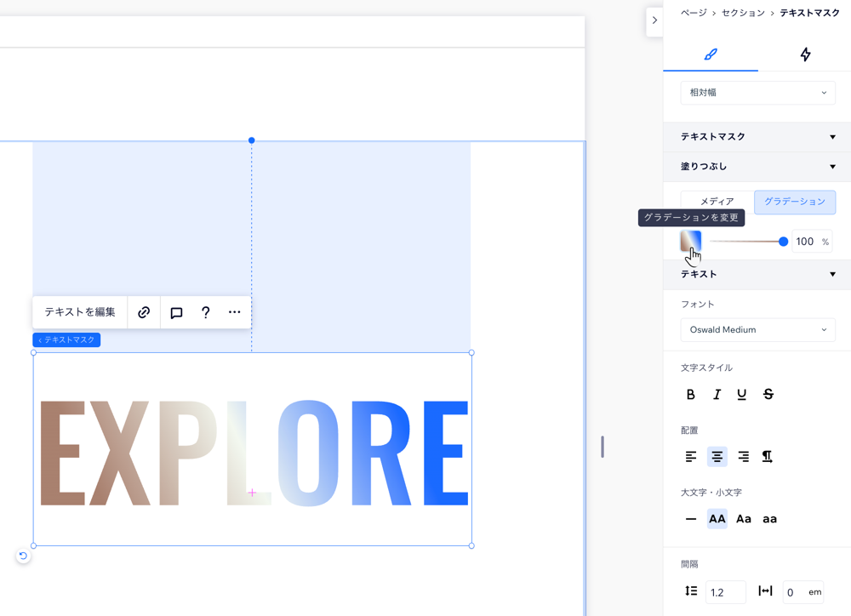Click the undo rotate icon below text
The image size is (851, 616).
pyautogui.click(x=23, y=556)
